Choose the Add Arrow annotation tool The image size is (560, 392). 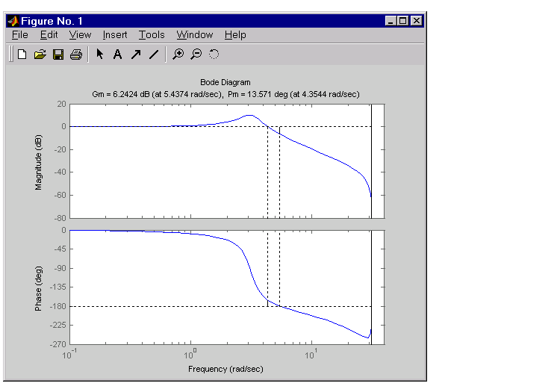click(x=136, y=55)
